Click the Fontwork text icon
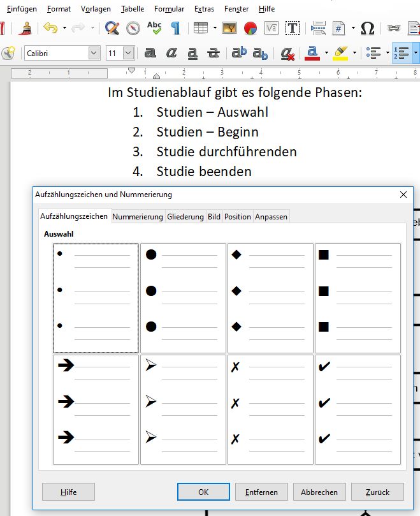Image resolution: width=420 pixels, height=516 pixels. click(272, 28)
